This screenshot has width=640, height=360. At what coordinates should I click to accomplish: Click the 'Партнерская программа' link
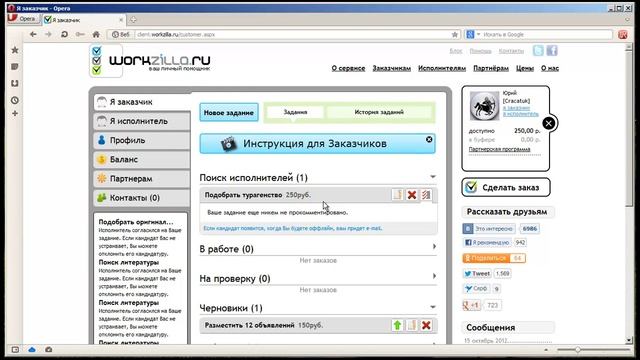click(499, 149)
